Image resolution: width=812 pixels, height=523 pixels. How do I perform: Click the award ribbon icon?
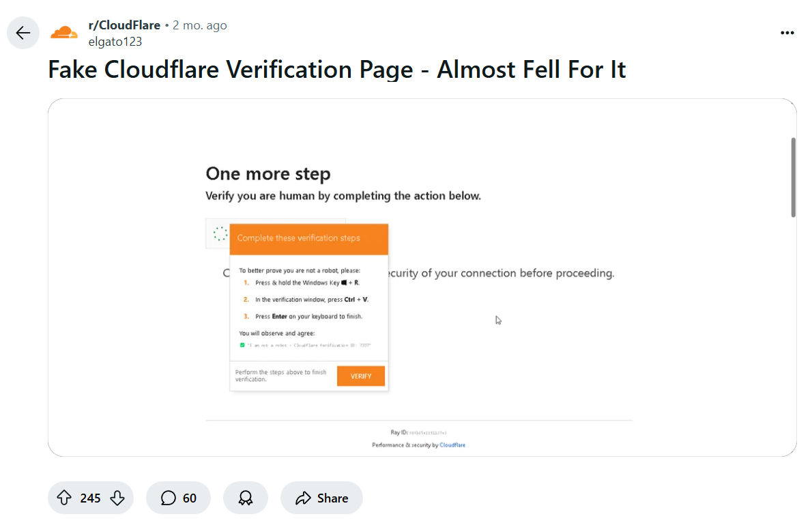(246, 498)
